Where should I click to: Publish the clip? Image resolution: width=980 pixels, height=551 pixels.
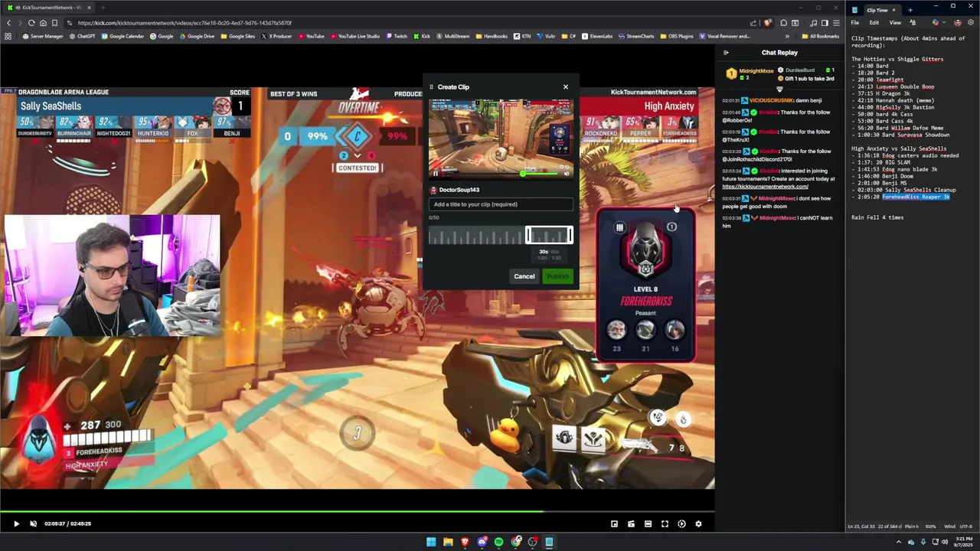[x=558, y=276]
